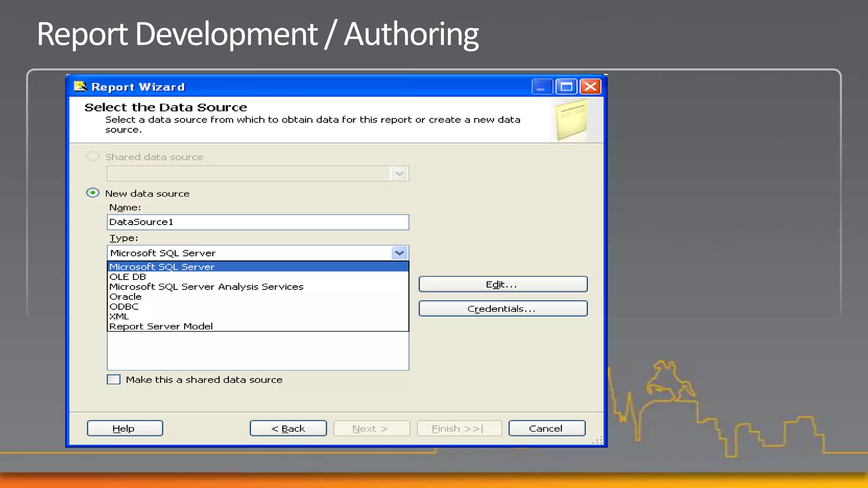The height and width of the screenshot is (488, 868).
Task: Click the notepad wizard graphic
Action: tap(571, 120)
